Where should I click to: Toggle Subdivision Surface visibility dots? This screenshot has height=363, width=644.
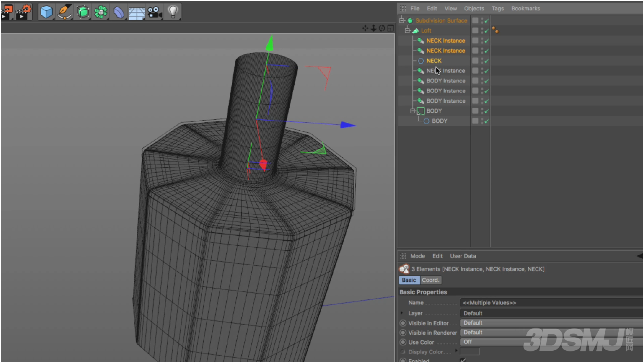coord(482,20)
